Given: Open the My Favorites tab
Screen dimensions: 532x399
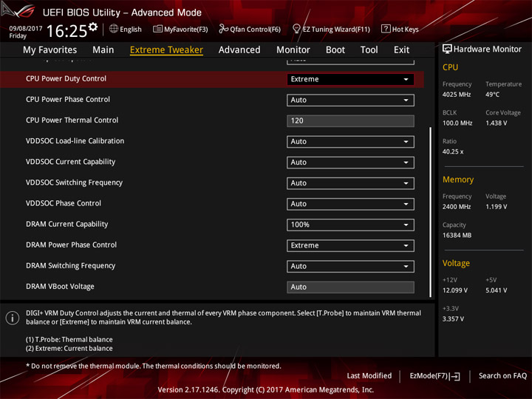Looking at the screenshot, I should point(50,50).
